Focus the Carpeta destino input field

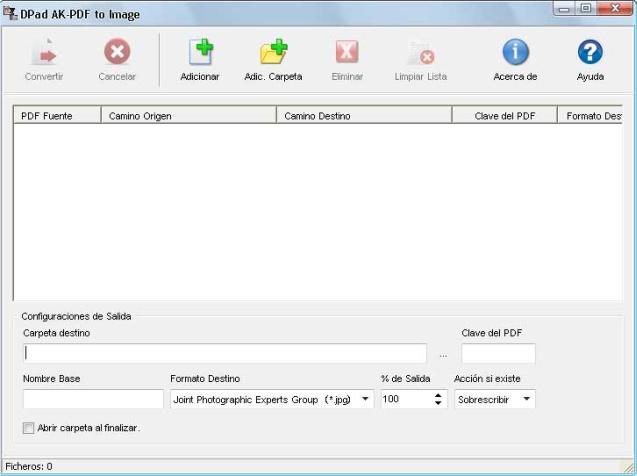point(225,353)
